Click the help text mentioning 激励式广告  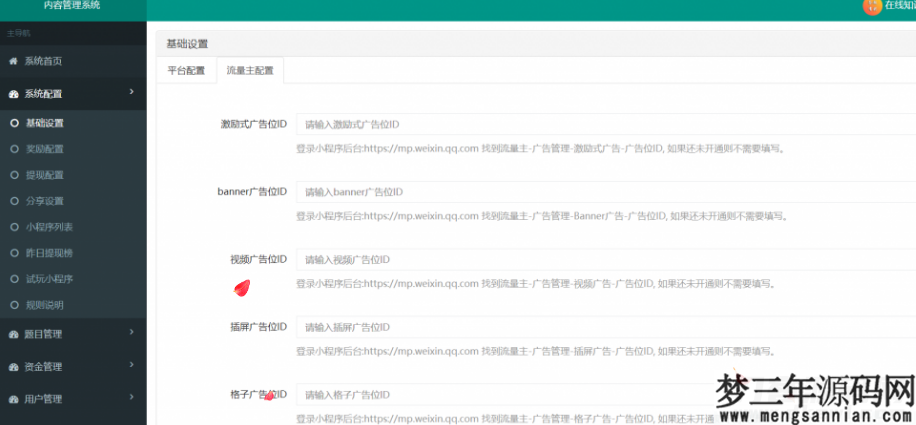point(540,149)
